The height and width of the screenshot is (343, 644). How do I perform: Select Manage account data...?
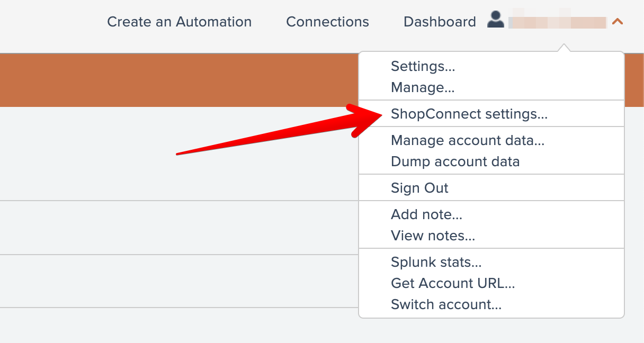[x=467, y=140]
